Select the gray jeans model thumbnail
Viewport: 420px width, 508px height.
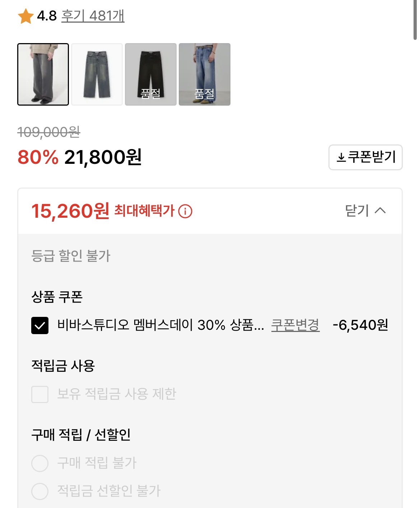point(43,74)
